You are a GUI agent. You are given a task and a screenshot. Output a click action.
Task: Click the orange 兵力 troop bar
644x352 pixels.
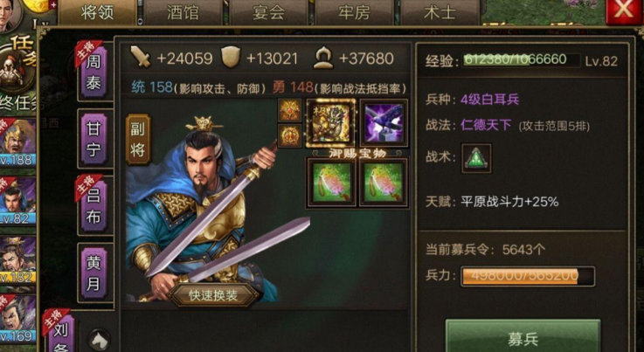[x=528, y=276]
